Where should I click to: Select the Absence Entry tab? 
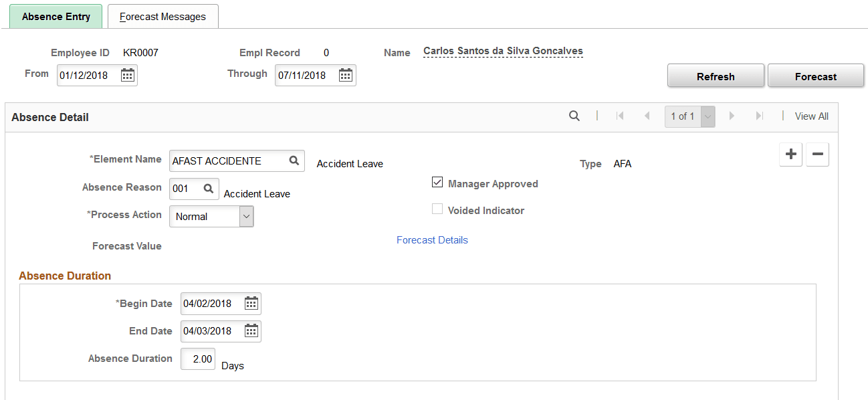click(x=56, y=17)
